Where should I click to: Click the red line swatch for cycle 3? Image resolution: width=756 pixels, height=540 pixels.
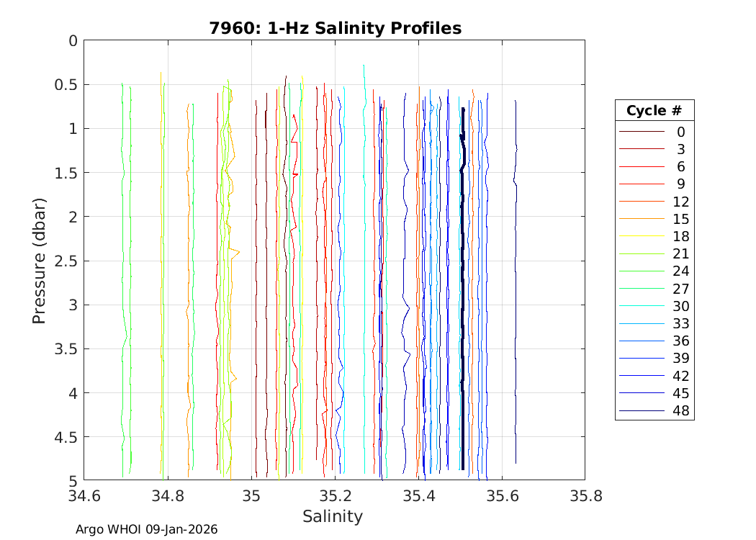coord(641,149)
